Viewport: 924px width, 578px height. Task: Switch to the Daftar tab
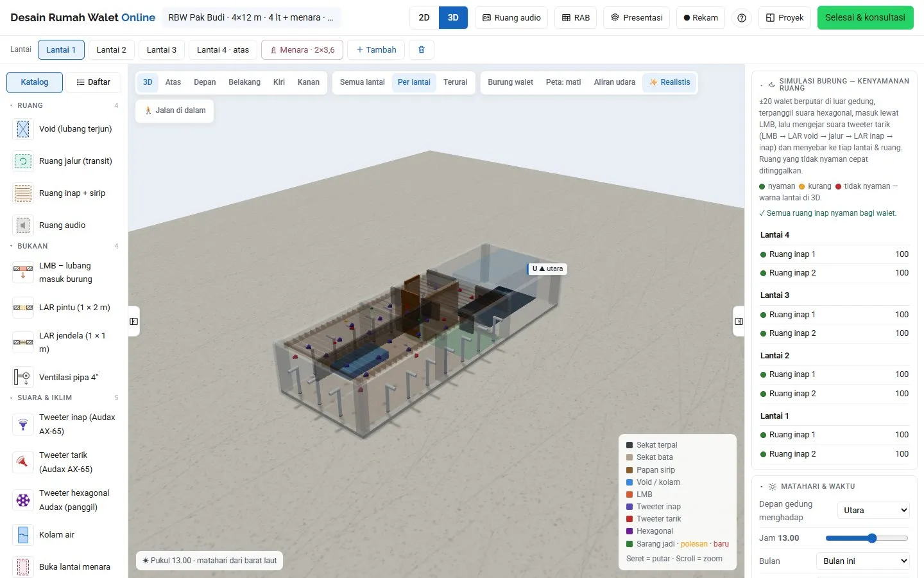tap(93, 82)
